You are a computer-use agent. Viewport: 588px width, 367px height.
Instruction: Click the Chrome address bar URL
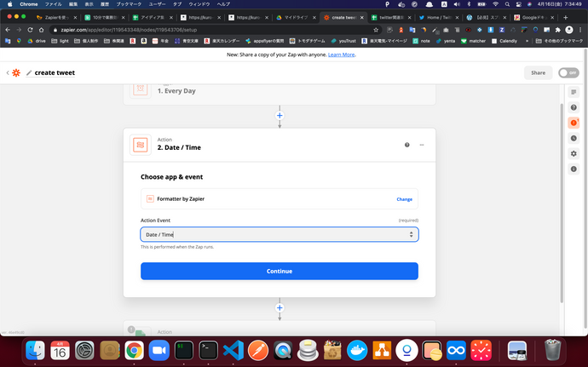pos(129,30)
